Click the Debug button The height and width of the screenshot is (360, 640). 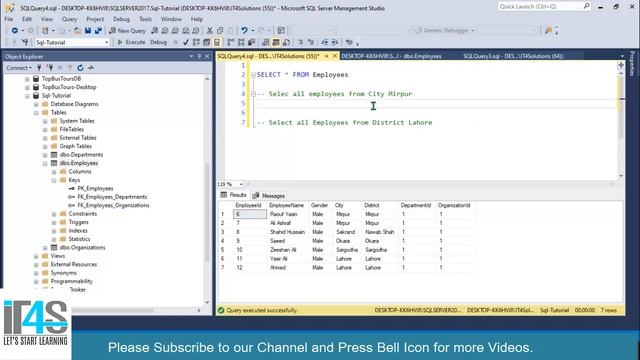(158, 42)
